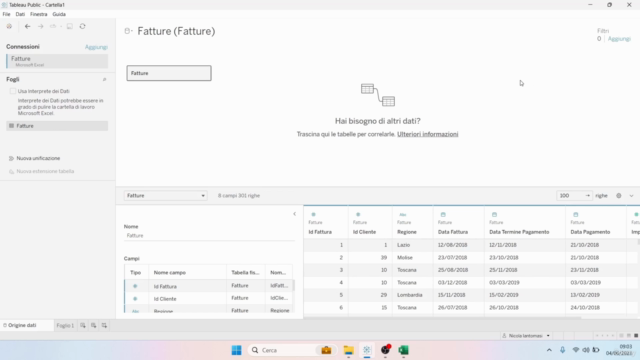Viewport: 640px width, 360px height.
Task: Click Nuova estensione tabella
Action: tap(45, 171)
